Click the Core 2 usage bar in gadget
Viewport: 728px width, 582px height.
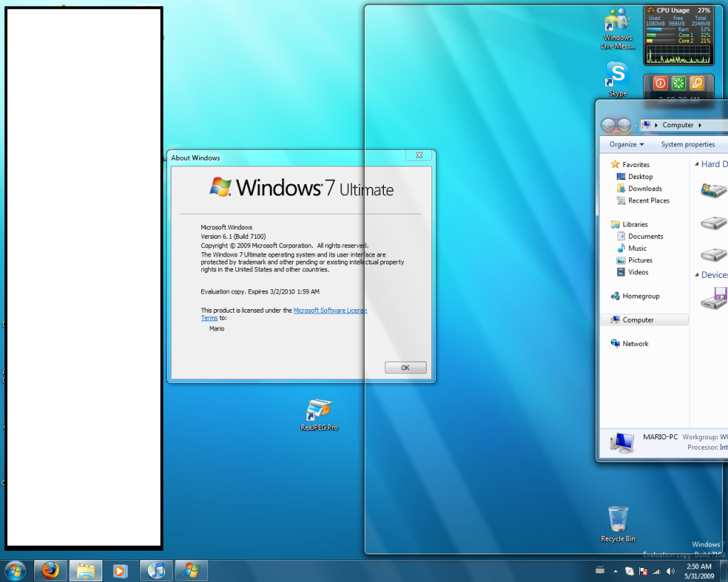click(x=660, y=41)
